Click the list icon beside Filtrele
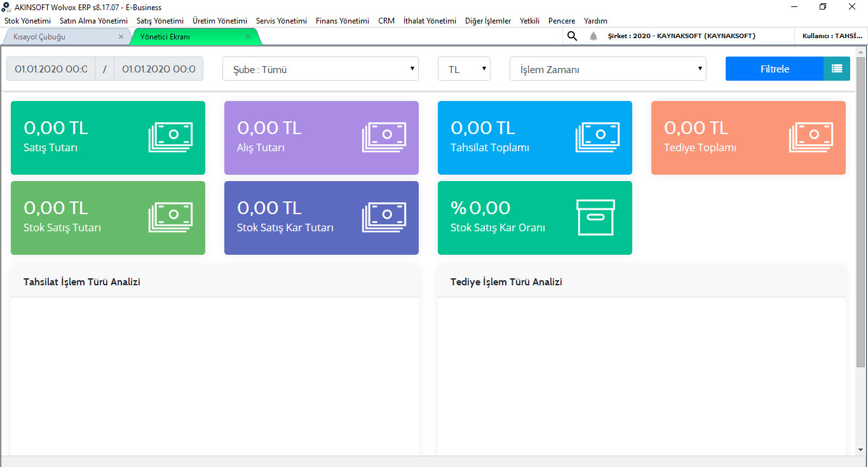Image resolution: width=868 pixels, height=467 pixels. pos(836,69)
